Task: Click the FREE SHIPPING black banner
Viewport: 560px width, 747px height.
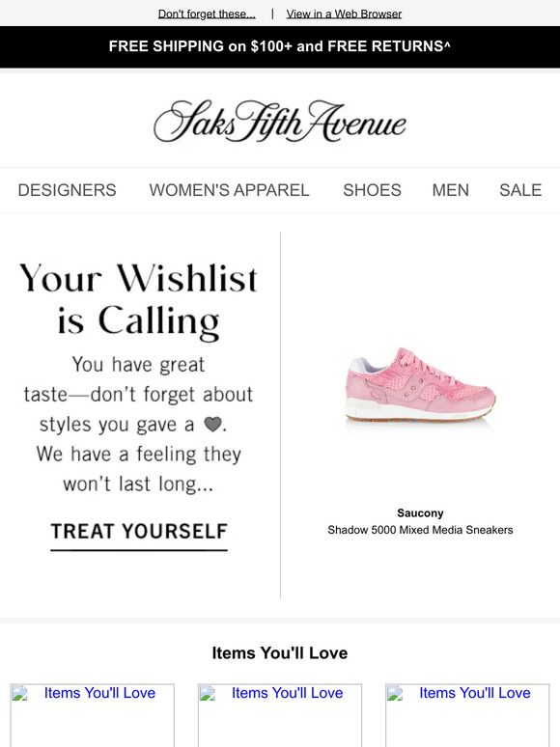Action: pyautogui.click(x=280, y=46)
